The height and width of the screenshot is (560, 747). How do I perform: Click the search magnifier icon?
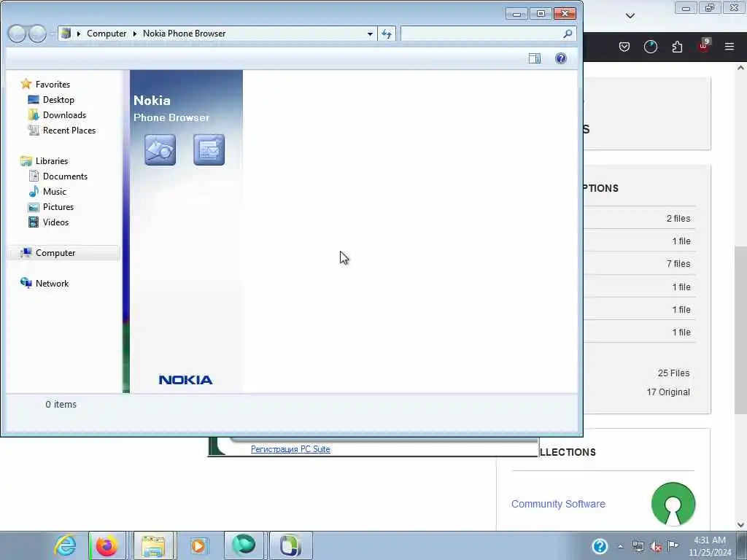[x=568, y=34]
